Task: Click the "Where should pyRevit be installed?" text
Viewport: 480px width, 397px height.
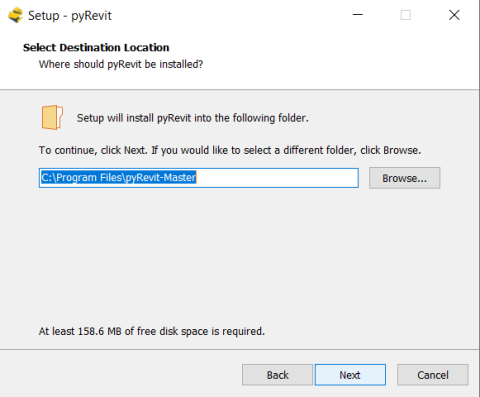Action: (x=121, y=64)
